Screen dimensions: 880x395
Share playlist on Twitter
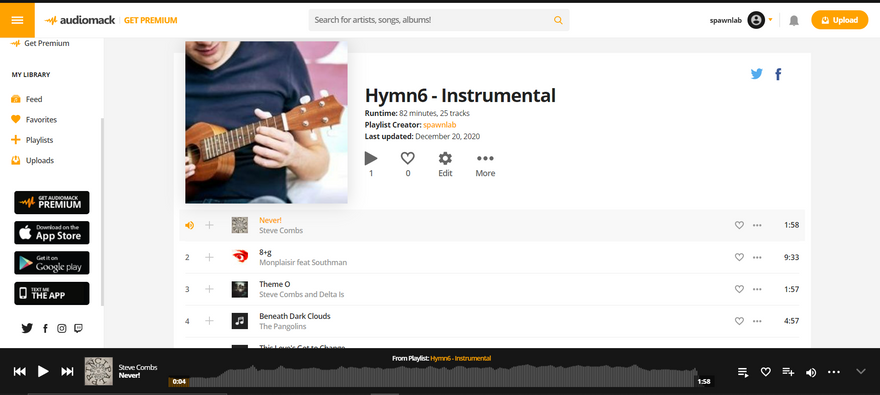click(757, 74)
